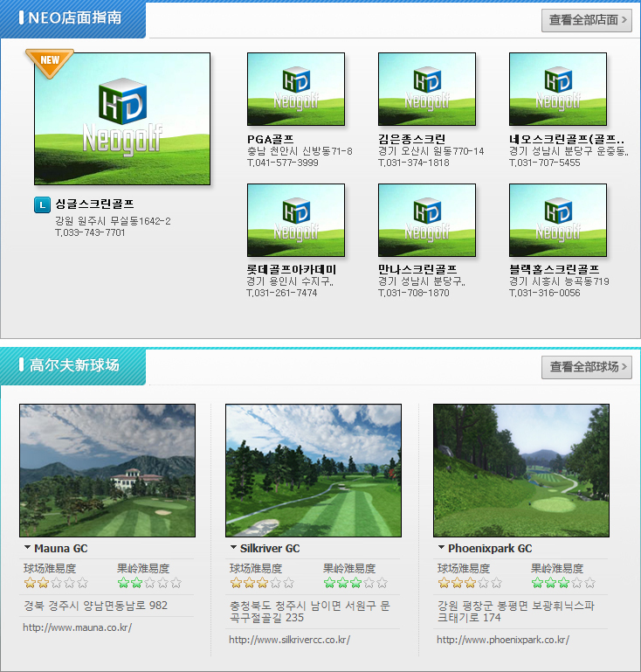The image size is (641, 672).
Task: Click the 查看全部球场 button
Action: (x=587, y=367)
